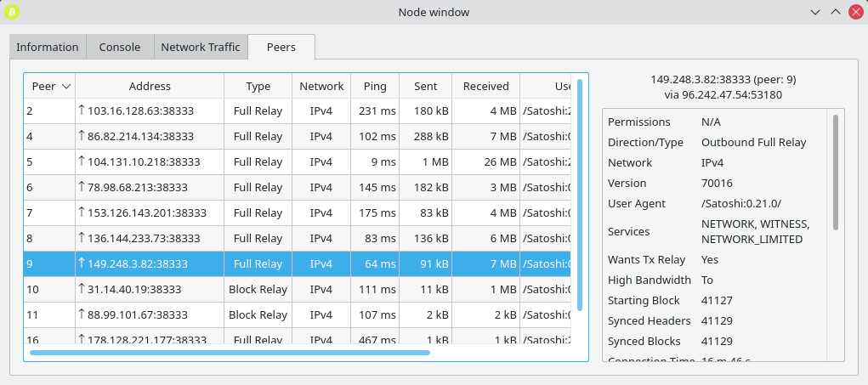The width and height of the screenshot is (868, 385).
Task: Switch to the Information tab
Action: pyautogui.click(x=48, y=48)
